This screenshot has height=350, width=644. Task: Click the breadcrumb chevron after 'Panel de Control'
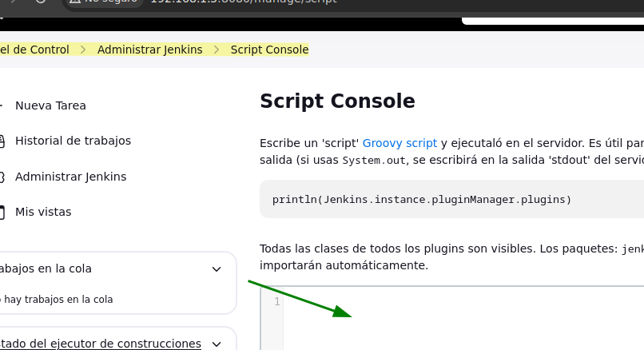coord(83,50)
